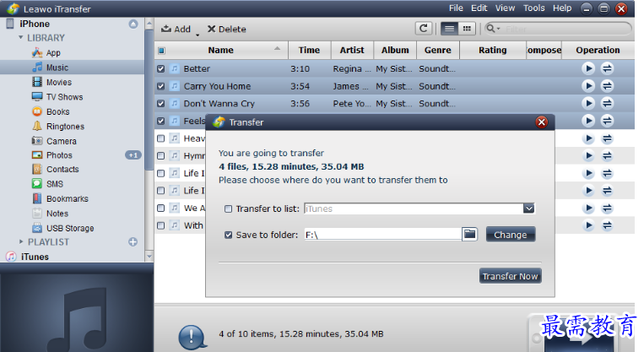Screen dimensions: 644x352
Task: Click the Delete button
Action: (x=227, y=29)
